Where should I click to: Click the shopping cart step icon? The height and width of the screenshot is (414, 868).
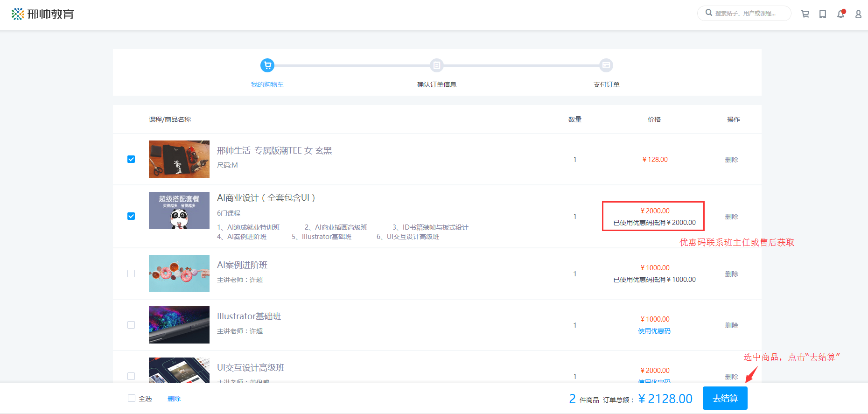click(x=267, y=65)
